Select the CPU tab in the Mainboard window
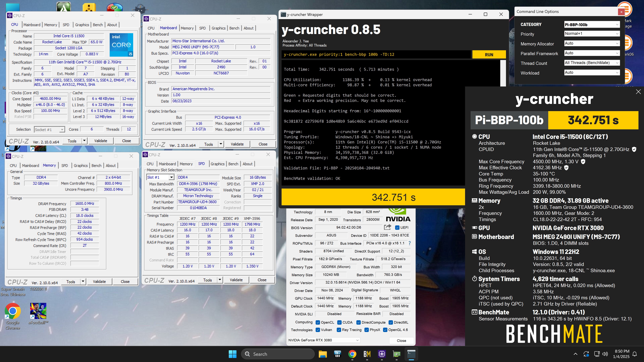The height and width of the screenshot is (362, 644). pyautogui.click(x=151, y=28)
